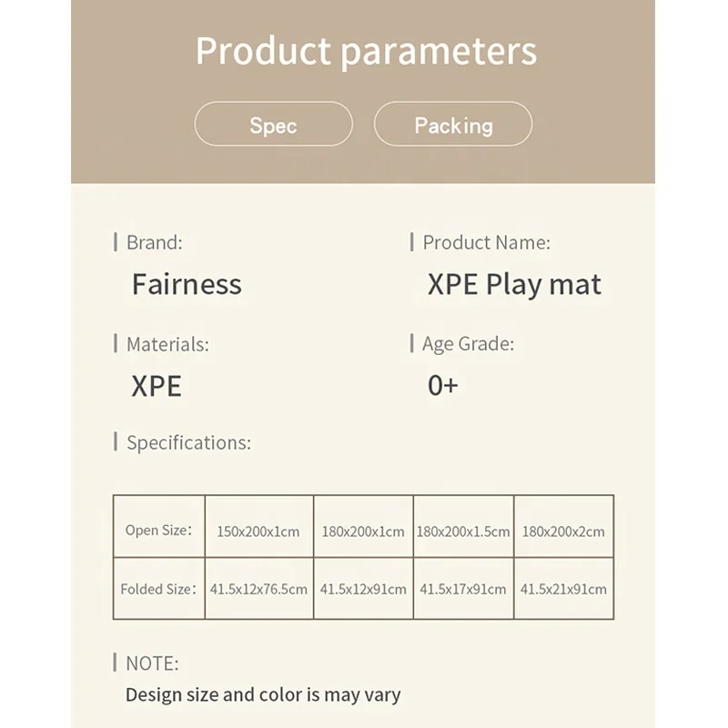The image size is (728, 728).
Task: Select the Open Size row header
Action: pyautogui.click(x=158, y=530)
